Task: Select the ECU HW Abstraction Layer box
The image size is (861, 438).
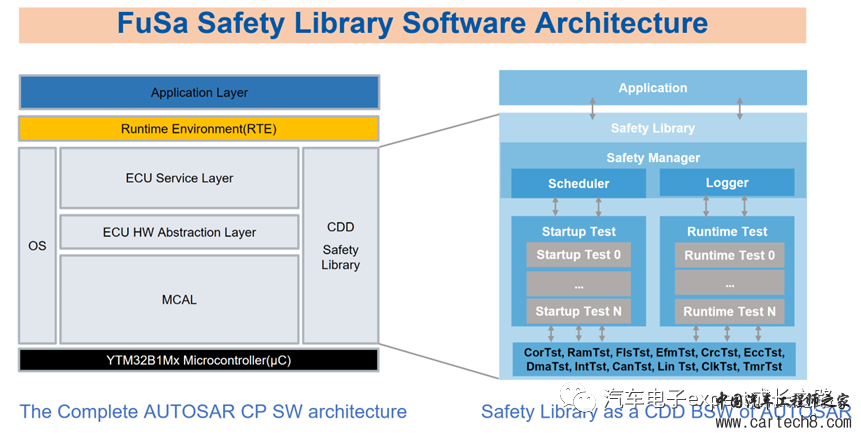Action: pos(179,232)
